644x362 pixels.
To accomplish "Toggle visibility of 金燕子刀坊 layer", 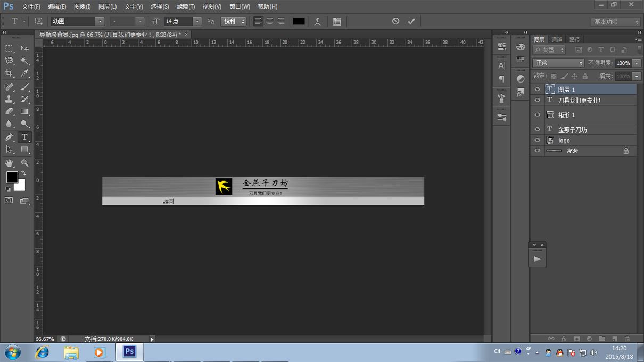I will (x=537, y=129).
